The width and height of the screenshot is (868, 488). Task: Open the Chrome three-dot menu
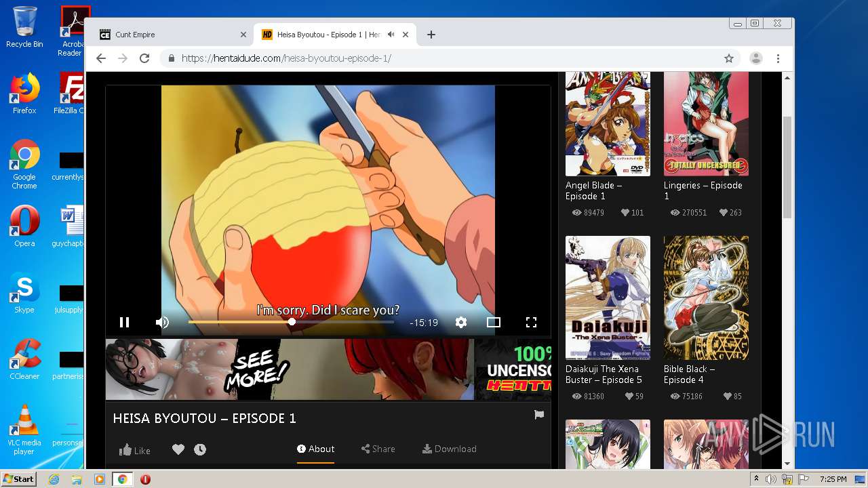tap(778, 58)
